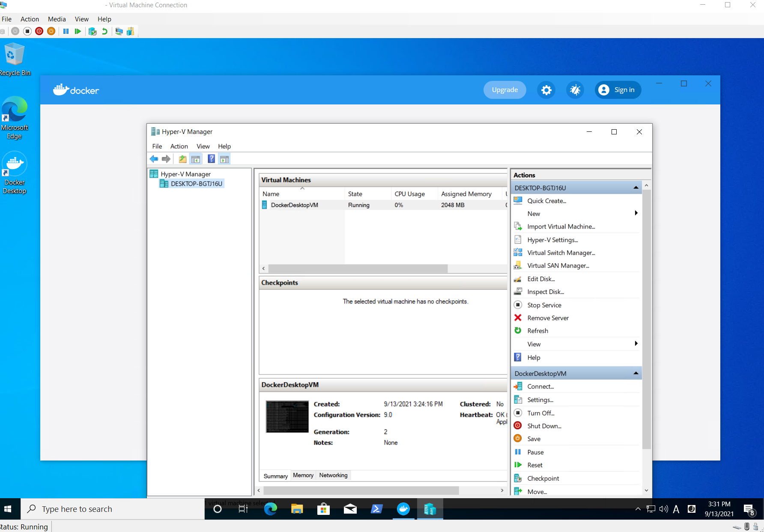Screen dimensions: 764x532
Task: Open Docker settings gear icon
Action: coord(546,90)
